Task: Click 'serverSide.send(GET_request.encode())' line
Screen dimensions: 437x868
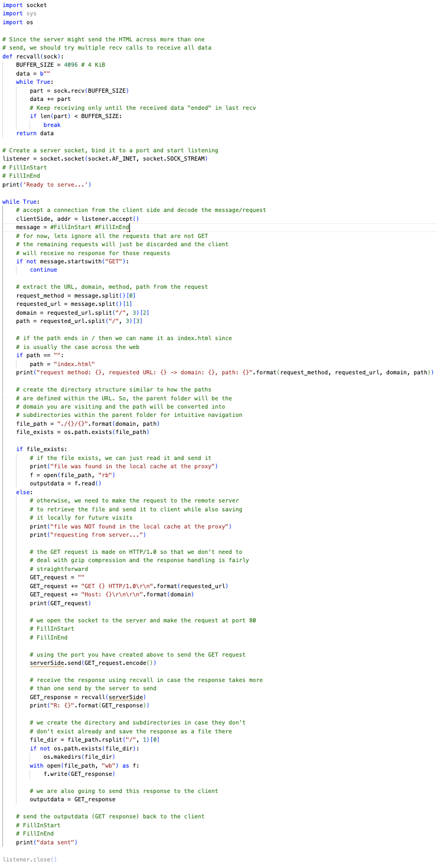Action: tap(93, 663)
